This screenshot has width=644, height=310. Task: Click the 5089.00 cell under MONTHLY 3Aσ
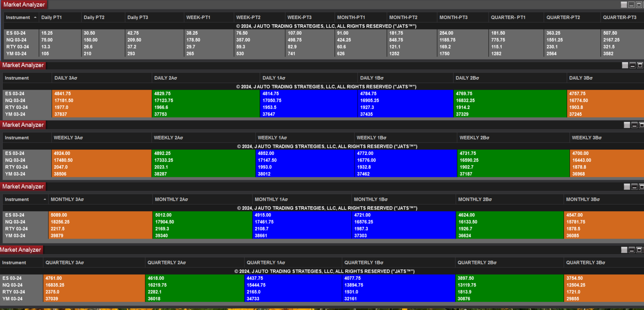100,215
